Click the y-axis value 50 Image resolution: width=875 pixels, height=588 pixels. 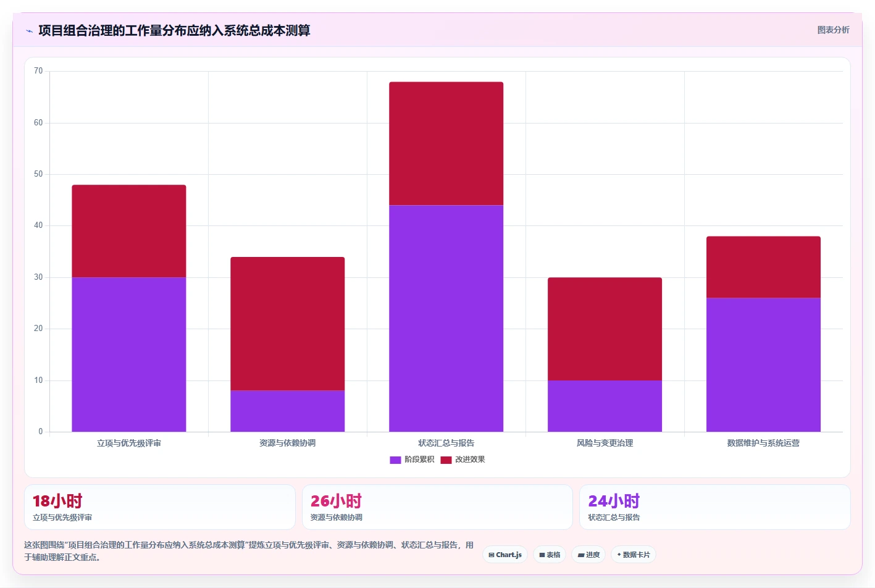pyautogui.click(x=38, y=174)
